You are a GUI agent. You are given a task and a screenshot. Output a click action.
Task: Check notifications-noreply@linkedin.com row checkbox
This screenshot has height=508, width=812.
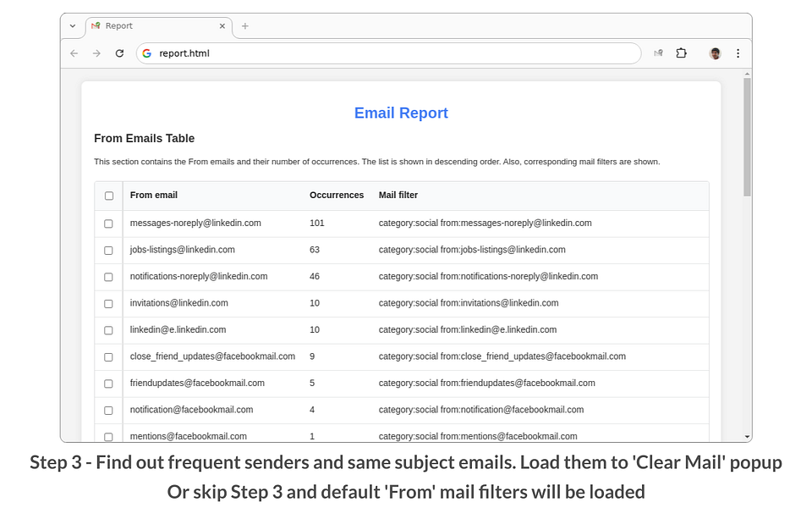click(x=108, y=277)
